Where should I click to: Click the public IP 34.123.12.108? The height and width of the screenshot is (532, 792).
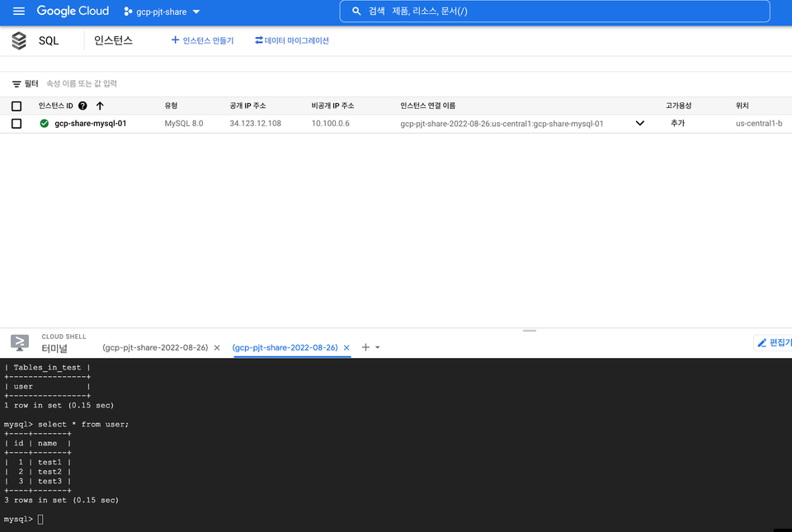255,123
